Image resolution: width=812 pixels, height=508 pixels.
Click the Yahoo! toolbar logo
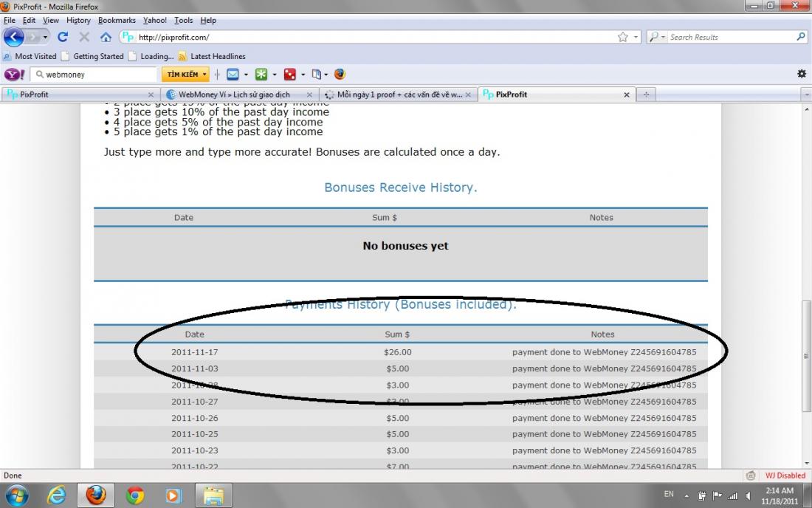pyautogui.click(x=15, y=75)
